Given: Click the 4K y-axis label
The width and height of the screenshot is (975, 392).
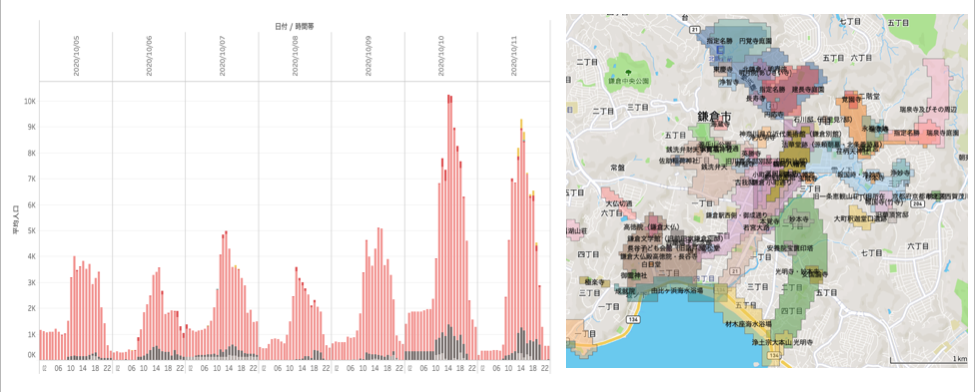Looking at the screenshot, I should pyautogui.click(x=31, y=256).
